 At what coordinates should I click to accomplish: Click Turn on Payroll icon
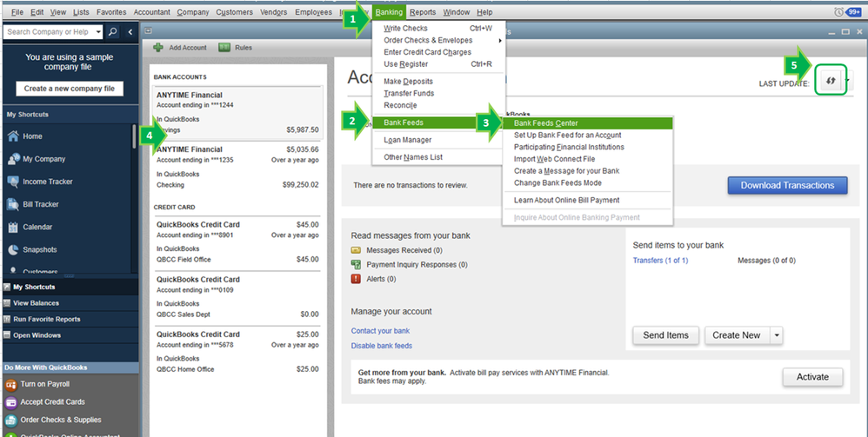click(10, 384)
